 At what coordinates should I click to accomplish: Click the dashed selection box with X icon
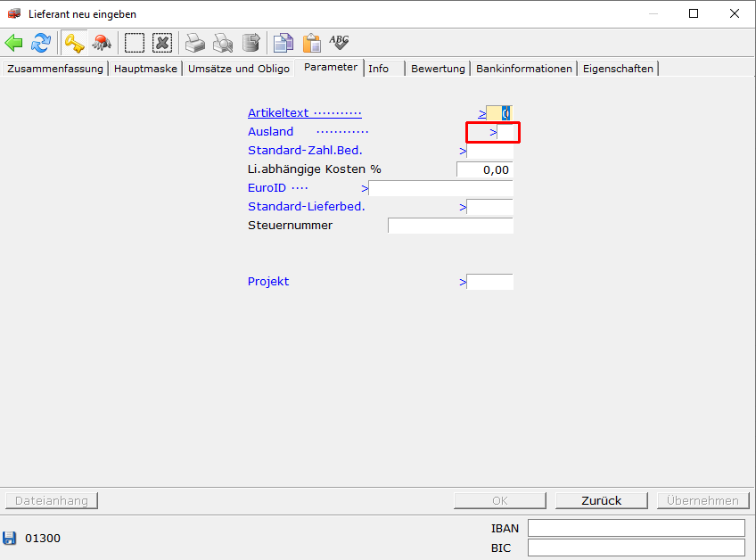[161, 43]
